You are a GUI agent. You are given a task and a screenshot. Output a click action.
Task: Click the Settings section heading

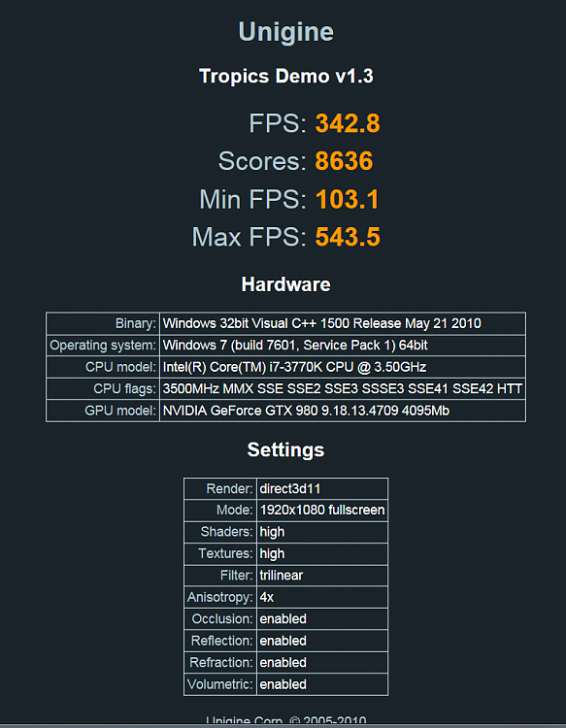[x=285, y=449]
